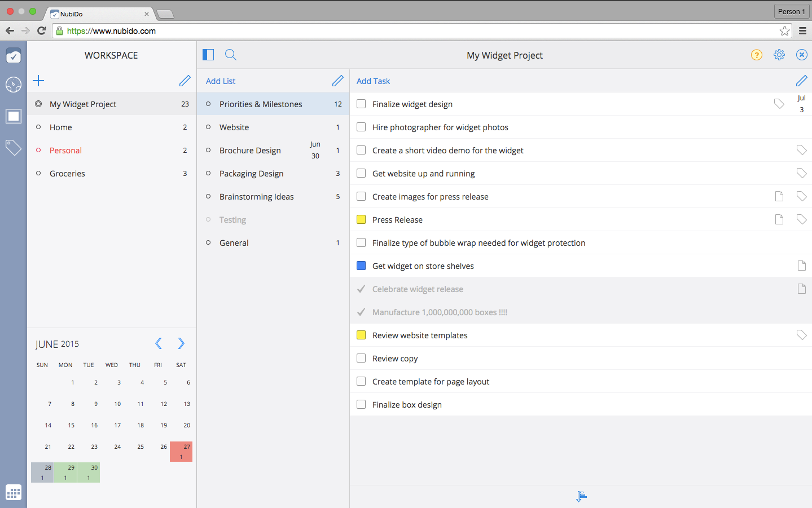Click the tasks checkmark icon in left sidebar
This screenshot has height=508, width=812.
(x=14, y=55)
